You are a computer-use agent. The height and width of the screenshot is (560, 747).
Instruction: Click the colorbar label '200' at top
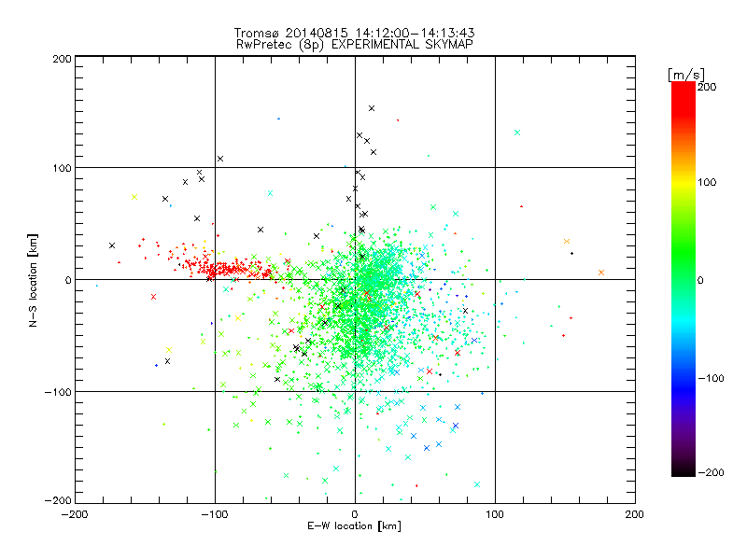click(x=707, y=87)
